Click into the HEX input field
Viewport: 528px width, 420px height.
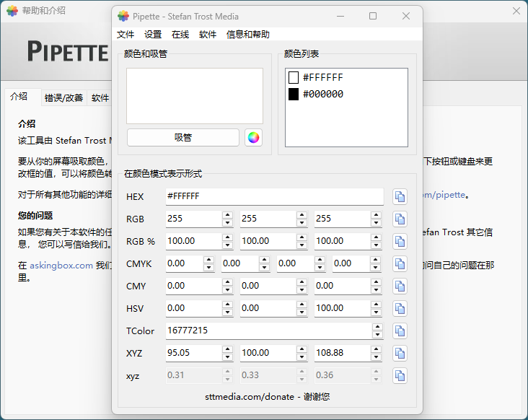(274, 197)
